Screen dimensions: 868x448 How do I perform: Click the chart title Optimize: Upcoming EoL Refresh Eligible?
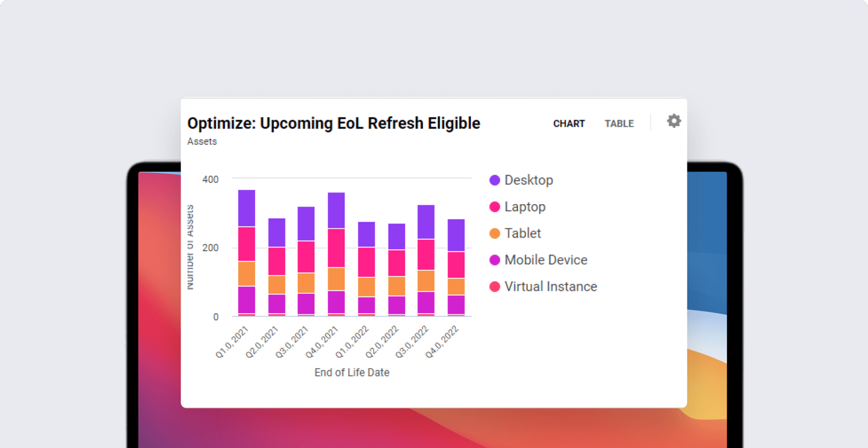334,124
